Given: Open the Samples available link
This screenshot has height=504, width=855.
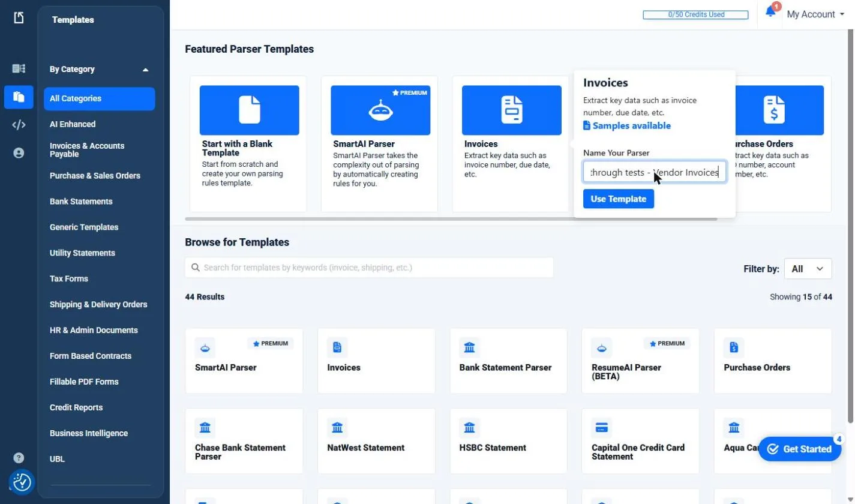Looking at the screenshot, I should click(627, 125).
